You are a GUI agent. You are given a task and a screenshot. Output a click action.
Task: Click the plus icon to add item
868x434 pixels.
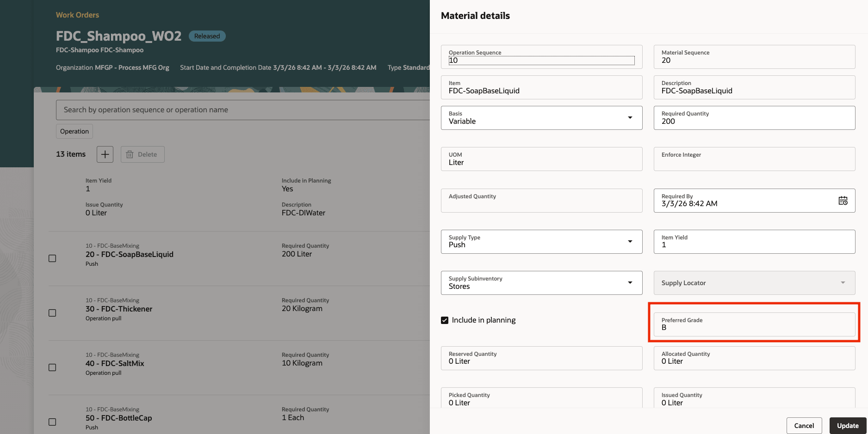point(105,154)
